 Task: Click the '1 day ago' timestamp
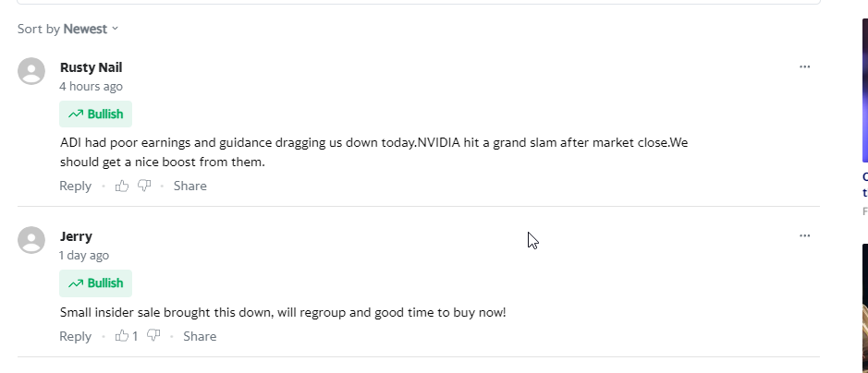point(84,255)
